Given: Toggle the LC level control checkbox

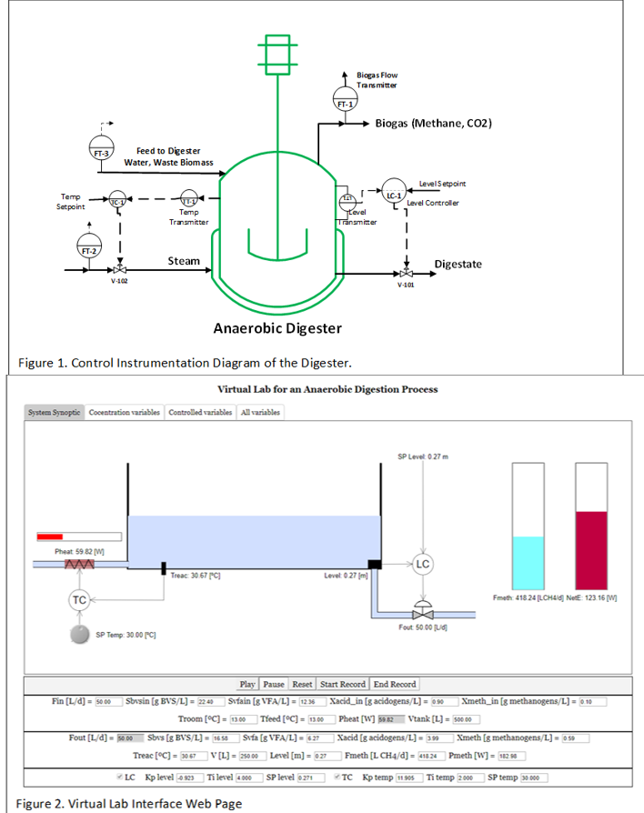Looking at the screenshot, I should (x=121, y=777).
